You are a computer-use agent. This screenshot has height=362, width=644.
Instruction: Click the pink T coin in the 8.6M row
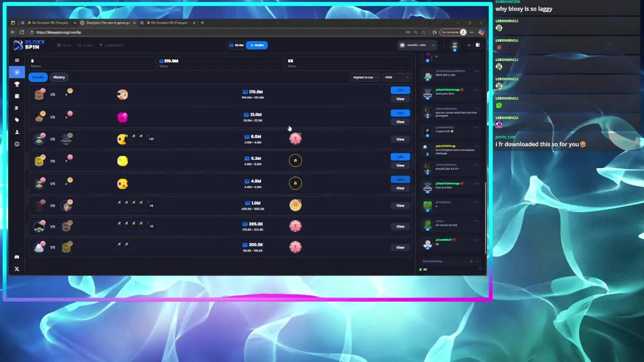(295, 139)
